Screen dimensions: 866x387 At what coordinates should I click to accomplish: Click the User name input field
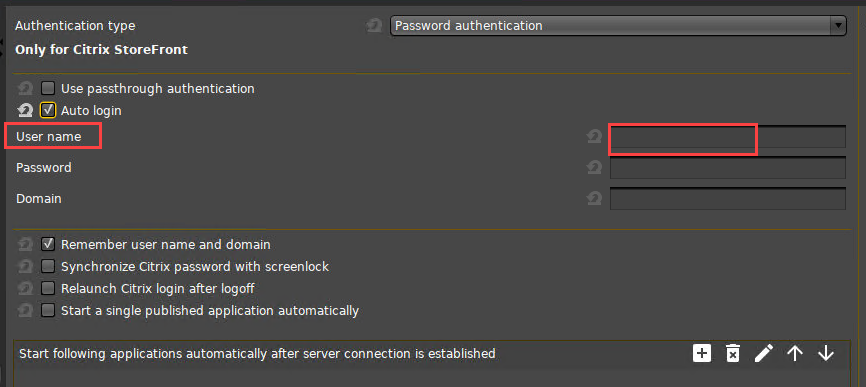click(728, 137)
